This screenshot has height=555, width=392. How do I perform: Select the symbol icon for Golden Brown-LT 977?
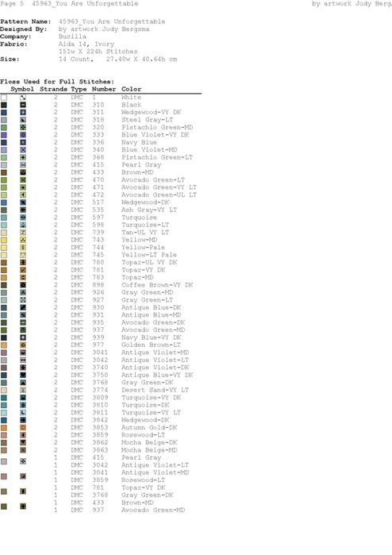tap(23, 345)
